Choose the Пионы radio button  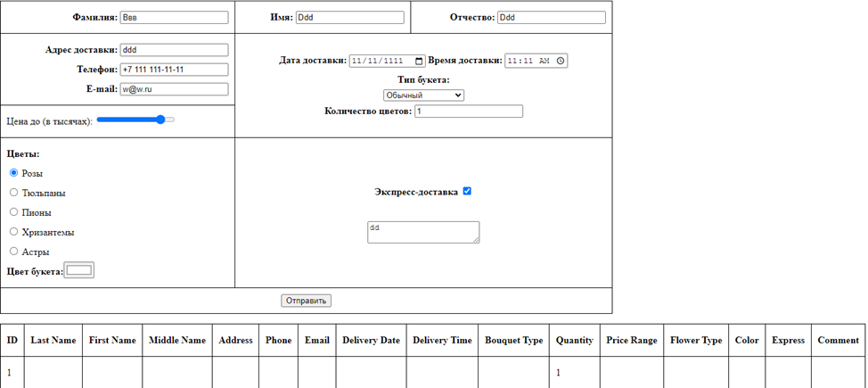(x=14, y=212)
